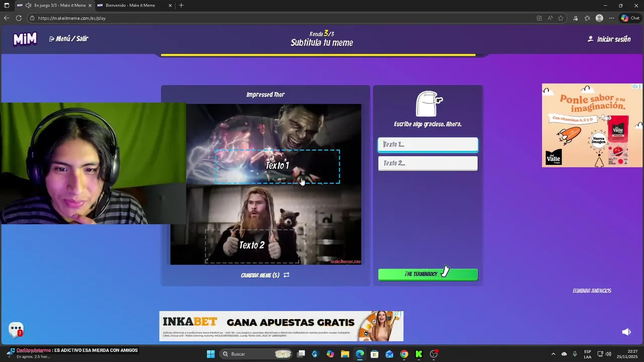The width and height of the screenshot is (644, 362).
Task: Open Outlook mail from the taskbar
Action: point(389,354)
